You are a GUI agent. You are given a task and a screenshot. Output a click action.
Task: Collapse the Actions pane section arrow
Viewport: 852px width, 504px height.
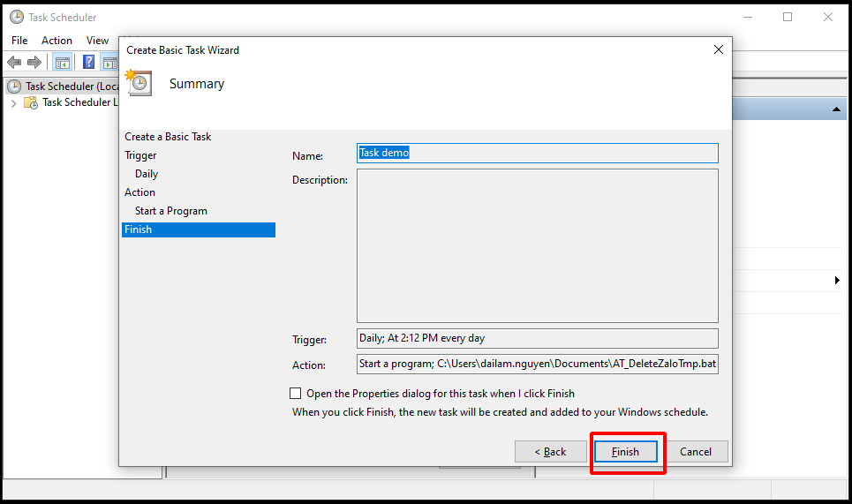[x=835, y=109]
